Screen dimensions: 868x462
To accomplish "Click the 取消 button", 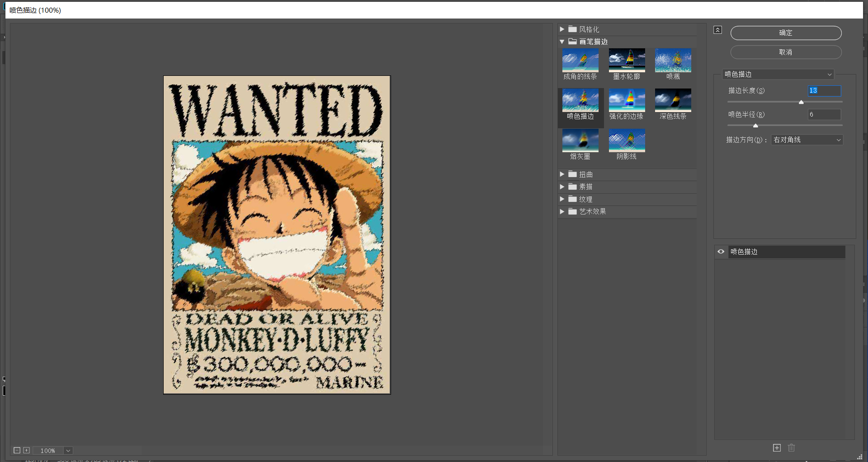I will tap(786, 52).
